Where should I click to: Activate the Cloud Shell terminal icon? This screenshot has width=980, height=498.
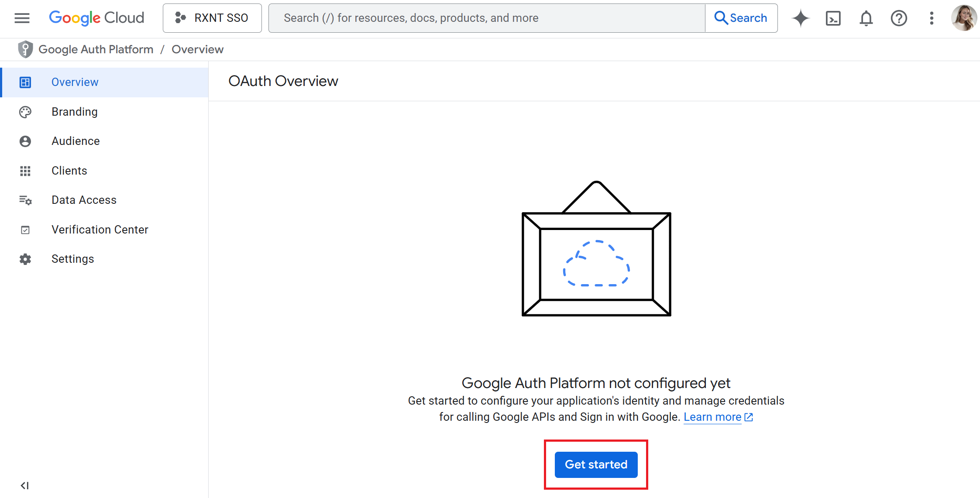tap(833, 18)
